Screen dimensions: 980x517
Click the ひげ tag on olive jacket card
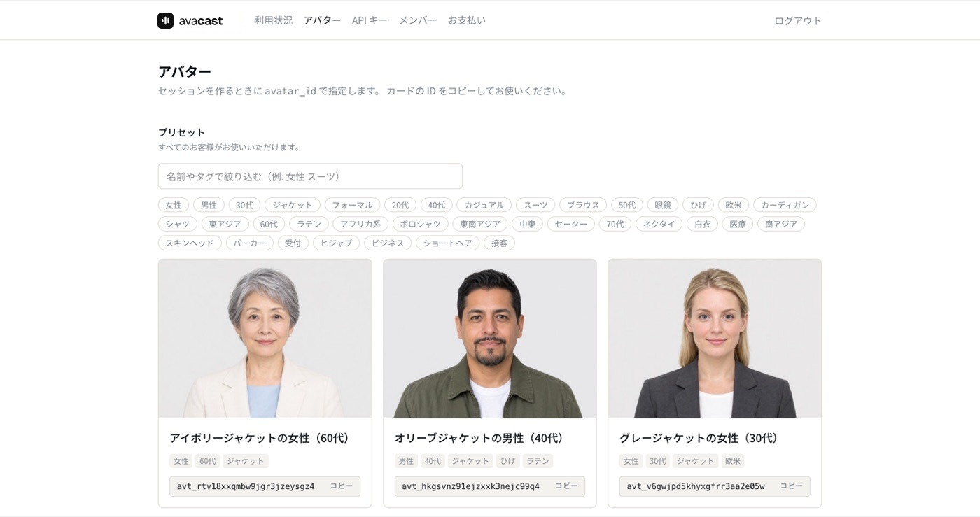[x=508, y=461]
